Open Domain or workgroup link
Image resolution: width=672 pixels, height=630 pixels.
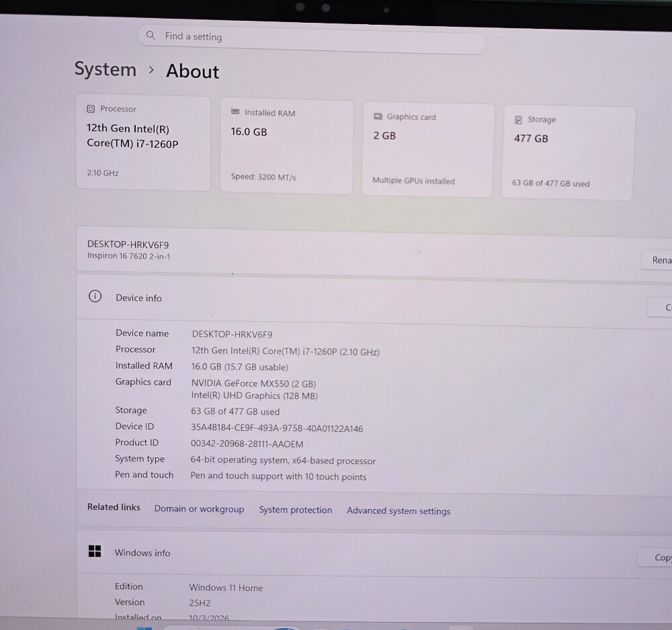point(200,509)
